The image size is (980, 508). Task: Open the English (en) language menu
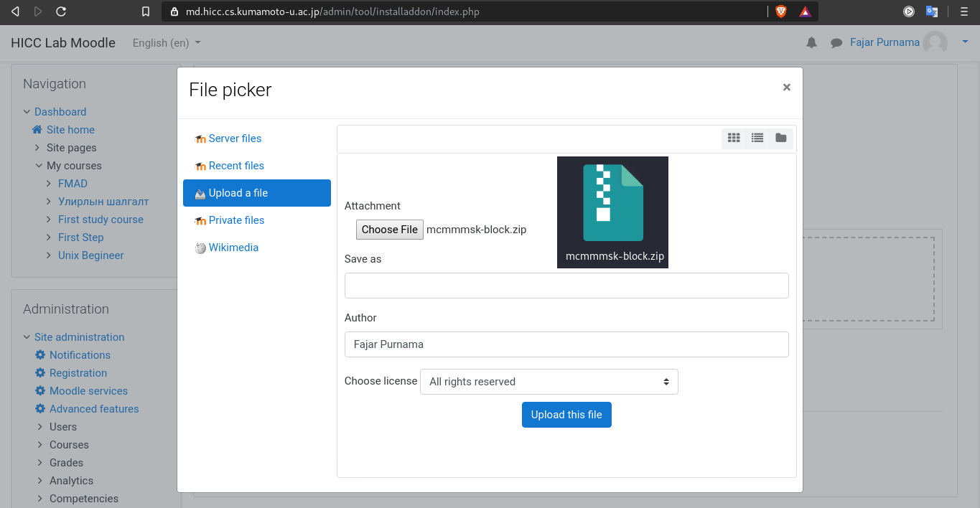tap(167, 43)
